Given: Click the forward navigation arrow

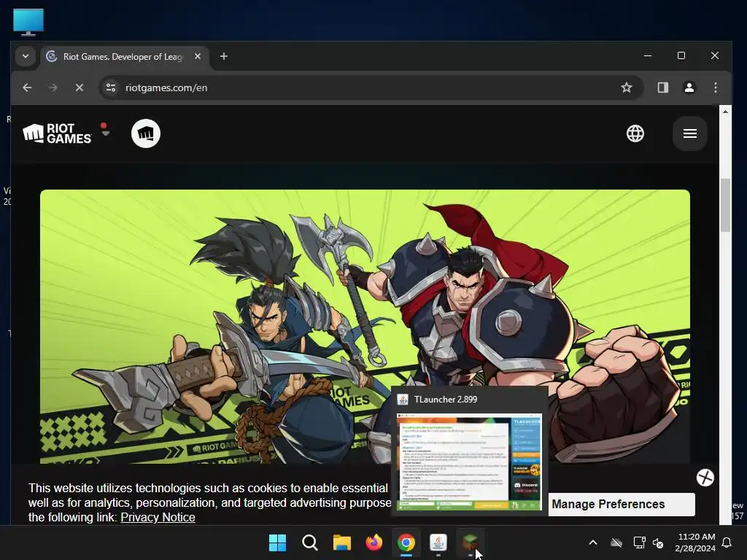Looking at the screenshot, I should [x=53, y=87].
